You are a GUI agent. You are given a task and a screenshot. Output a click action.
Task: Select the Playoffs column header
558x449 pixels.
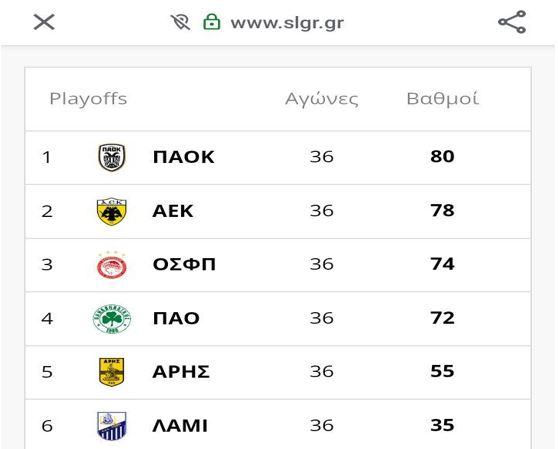(88, 99)
